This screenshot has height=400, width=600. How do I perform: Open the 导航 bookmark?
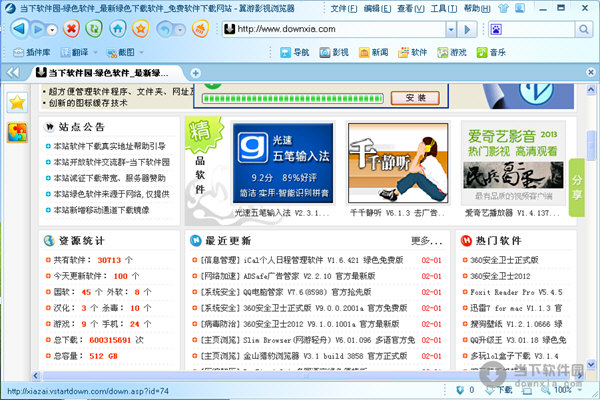click(294, 52)
